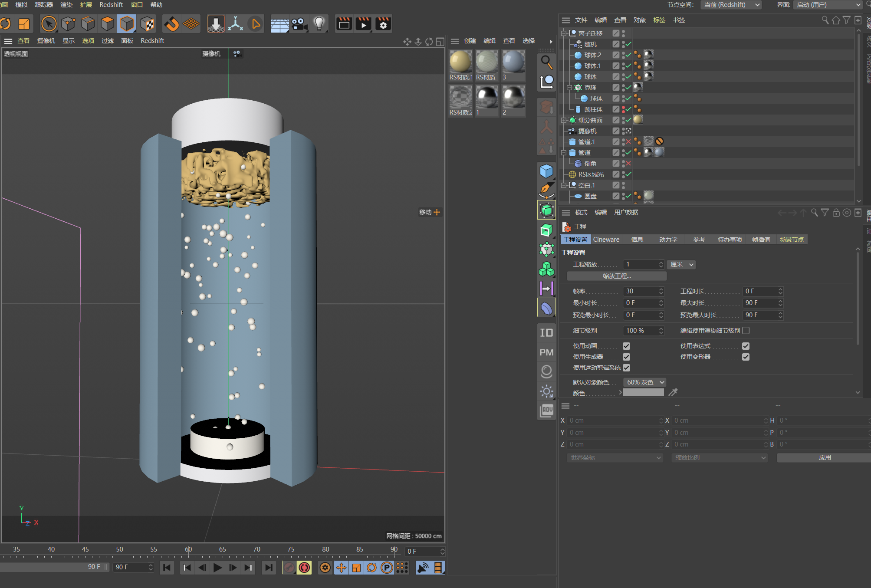
Task: Select the axis coordinate system icon
Action: [235, 24]
